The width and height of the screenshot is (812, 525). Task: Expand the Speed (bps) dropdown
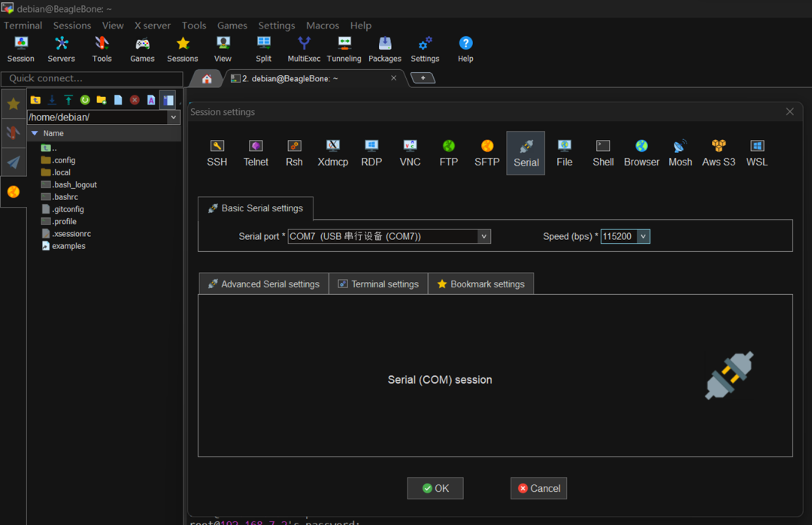click(643, 236)
